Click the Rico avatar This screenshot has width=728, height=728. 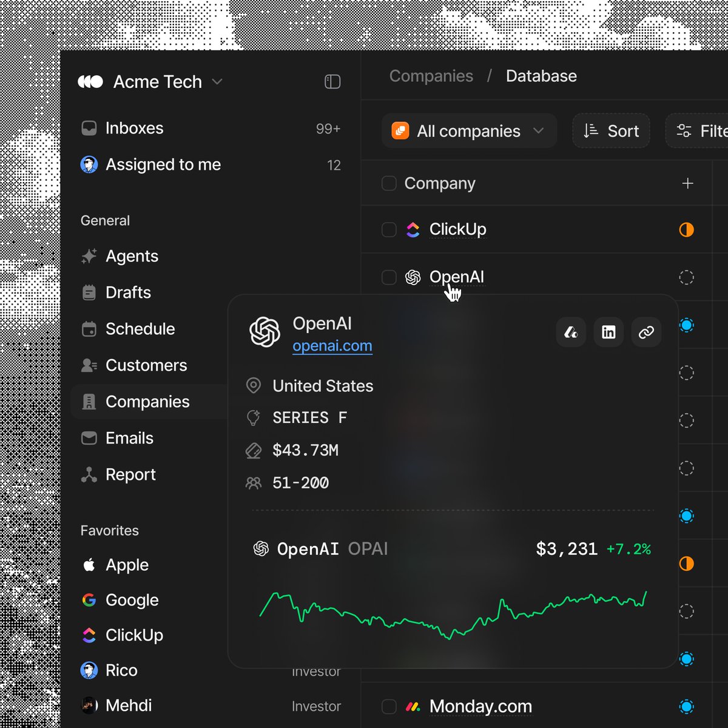click(89, 670)
